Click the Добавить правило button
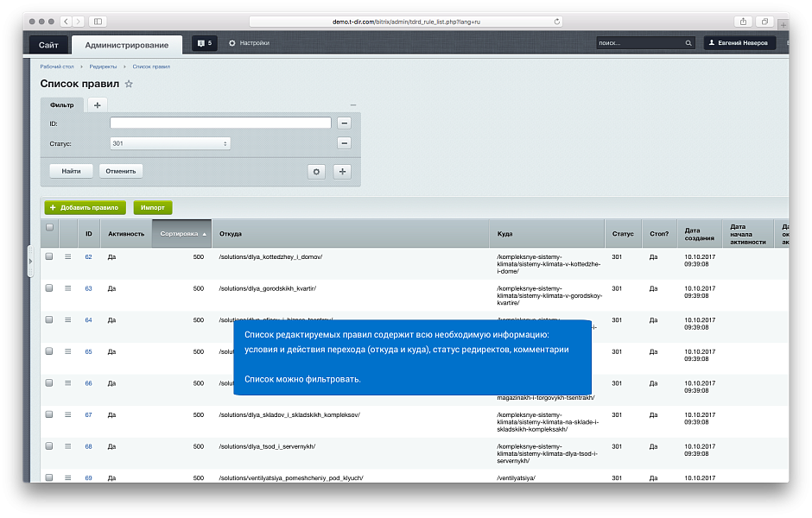 [x=85, y=207]
